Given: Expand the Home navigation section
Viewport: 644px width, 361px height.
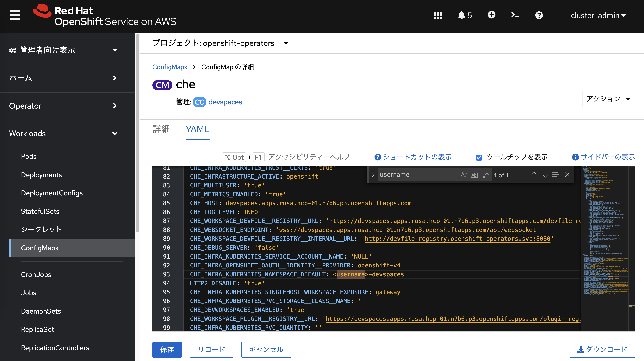Looking at the screenshot, I should 63,78.
